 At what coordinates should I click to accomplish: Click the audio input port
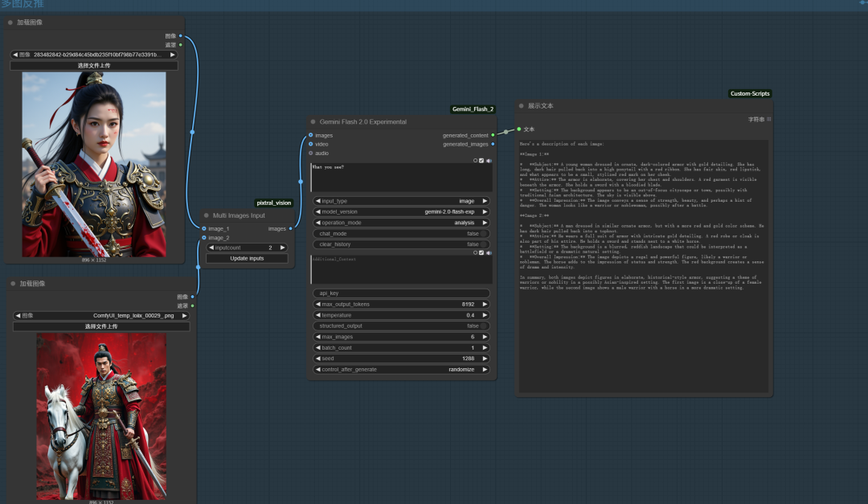(311, 153)
